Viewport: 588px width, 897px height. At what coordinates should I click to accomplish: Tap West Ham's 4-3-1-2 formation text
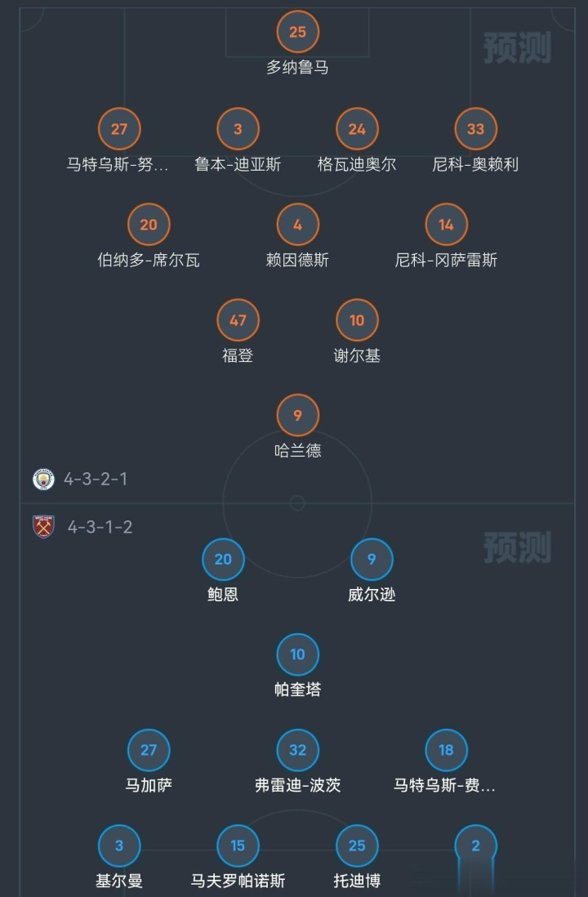pos(100,527)
